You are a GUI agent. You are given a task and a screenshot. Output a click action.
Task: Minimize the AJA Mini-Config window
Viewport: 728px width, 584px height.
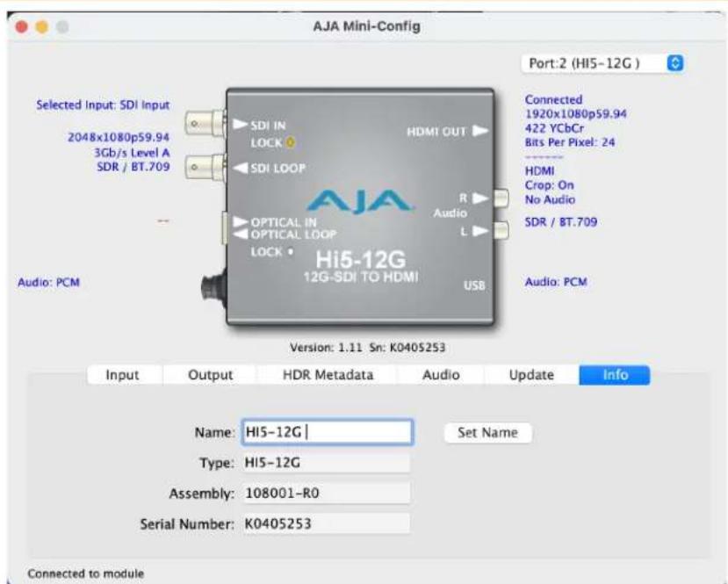click(42, 27)
